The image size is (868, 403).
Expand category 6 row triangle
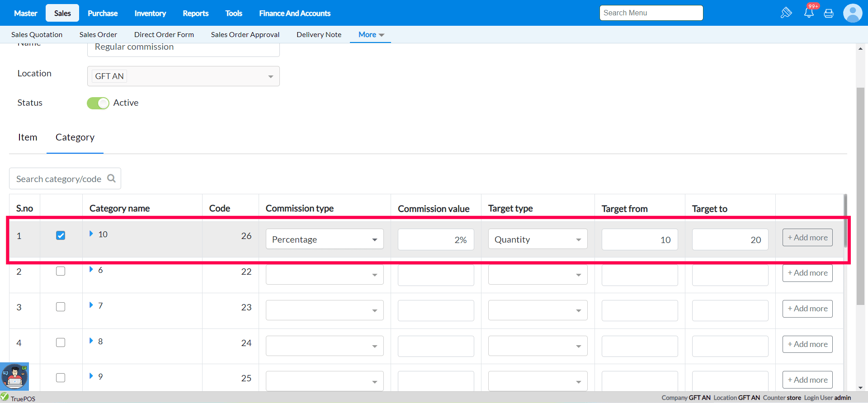click(91, 269)
